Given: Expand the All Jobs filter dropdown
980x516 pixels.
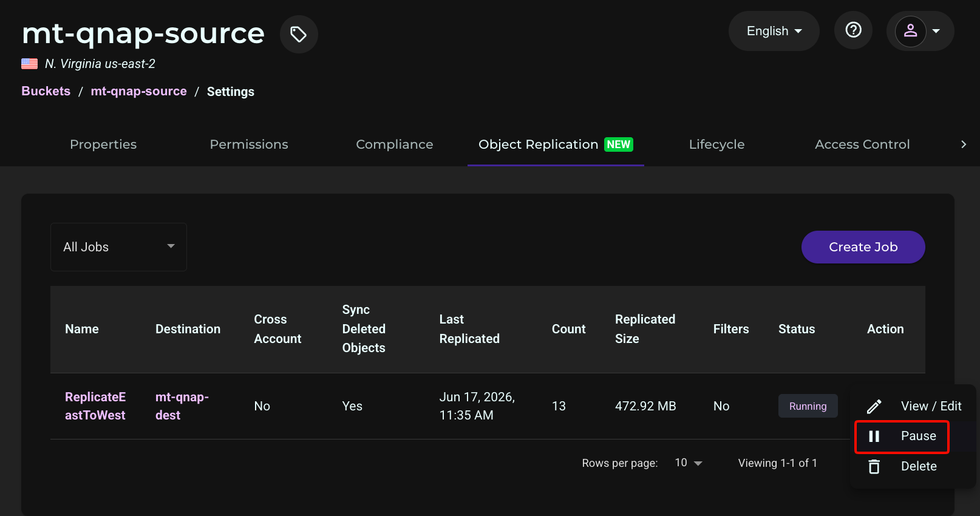Looking at the screenshot, I should [118, 247].
